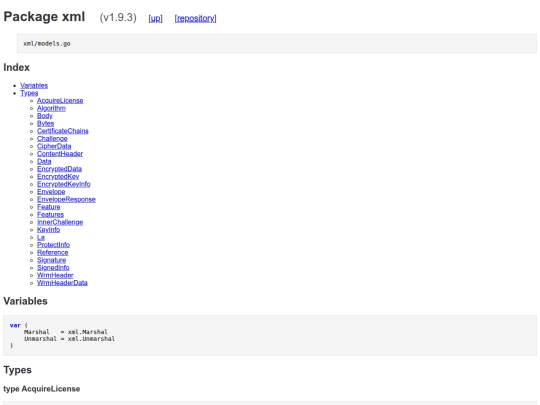Navigate to the Challenge type
540x405 pixels.
pyautogui.click(x=52, y=138)
